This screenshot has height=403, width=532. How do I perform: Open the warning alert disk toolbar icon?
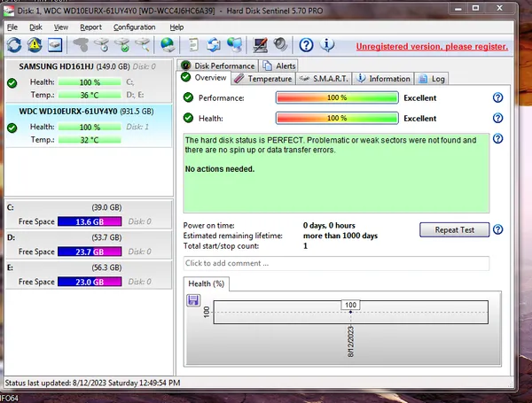point(35,45)
